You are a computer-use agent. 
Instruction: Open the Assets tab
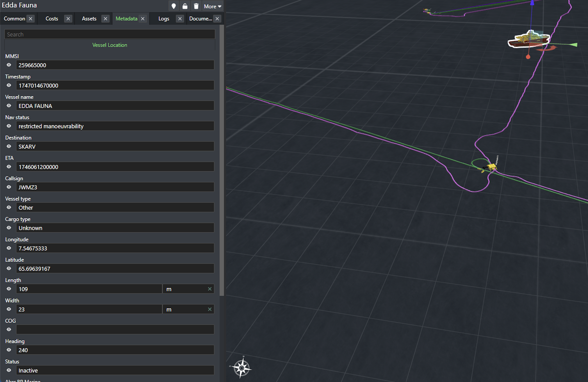click(89, 19)
